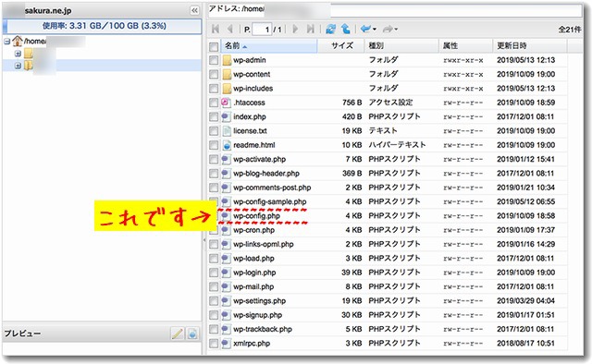The height and width of the screenshot is (364, 592).
Task: Select the wp-load.php file name
Action: [253, 259]
